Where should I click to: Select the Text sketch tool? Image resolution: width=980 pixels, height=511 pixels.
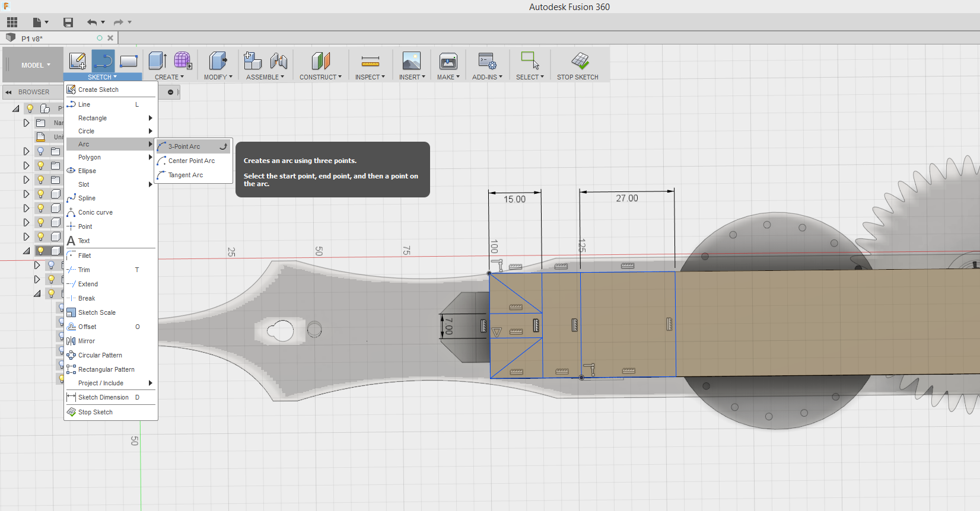[x=111, y=241]
